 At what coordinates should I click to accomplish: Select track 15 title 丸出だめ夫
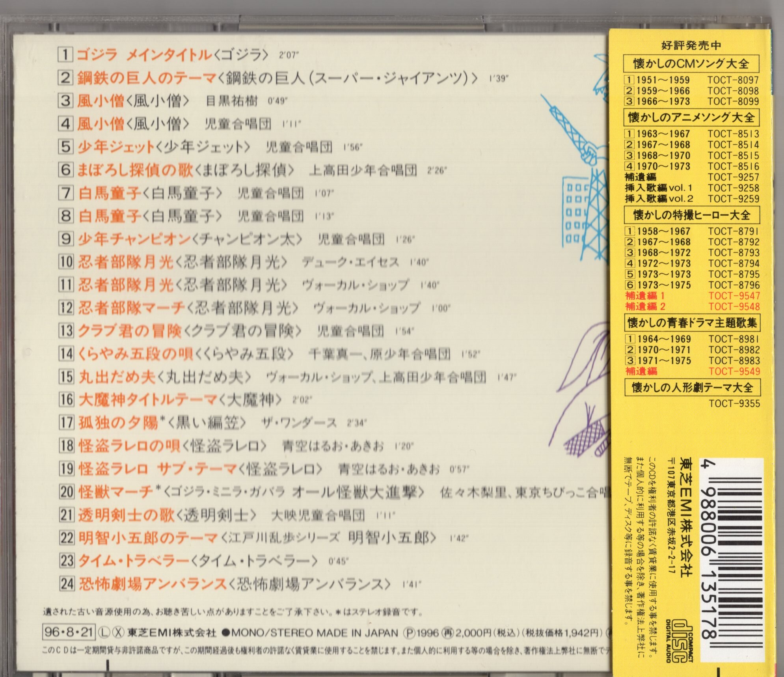click(x=117, y=377)
